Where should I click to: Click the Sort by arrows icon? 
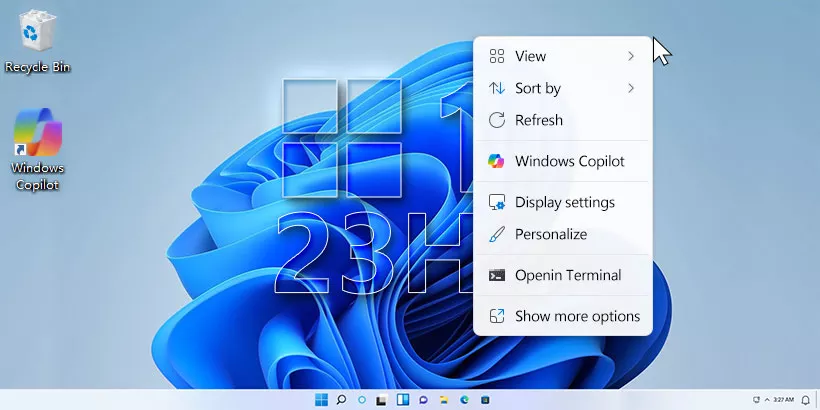coord(496,88)
